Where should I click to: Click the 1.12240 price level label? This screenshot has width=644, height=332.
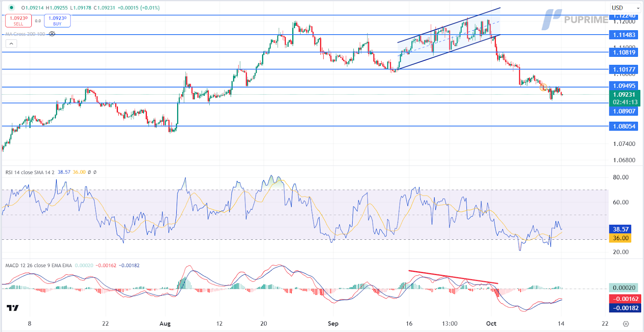coord(624,16)
